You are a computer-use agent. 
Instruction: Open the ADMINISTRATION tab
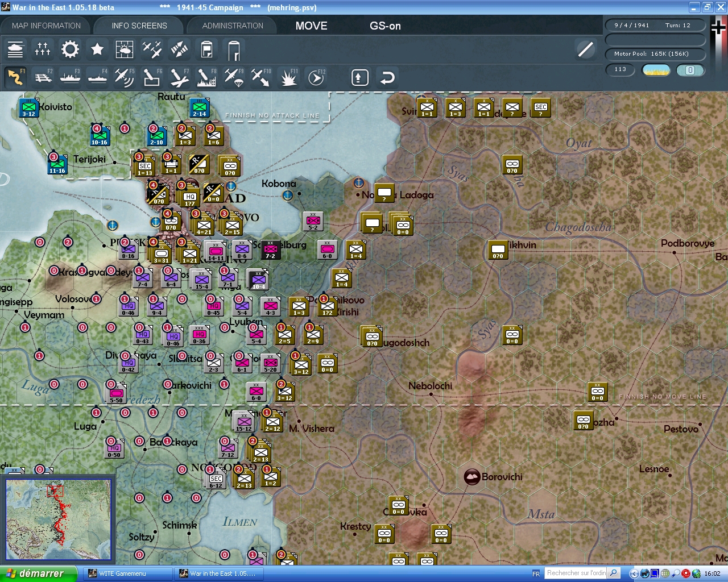point(233,26)
